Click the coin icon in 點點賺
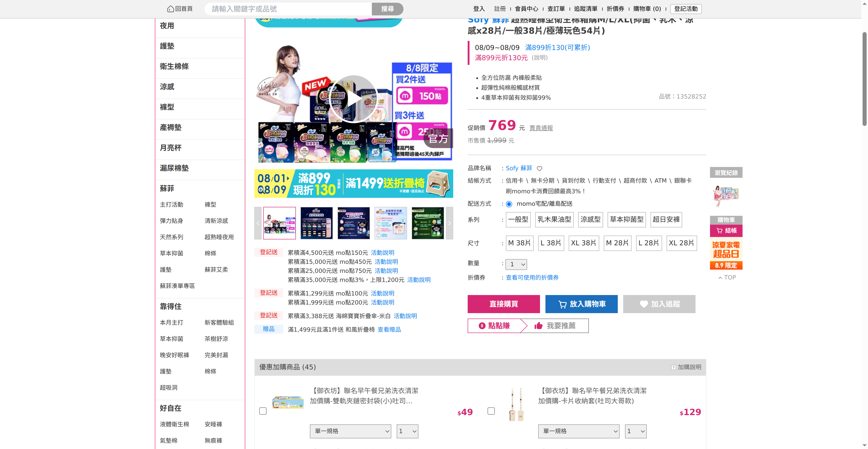 click(482, 326)
